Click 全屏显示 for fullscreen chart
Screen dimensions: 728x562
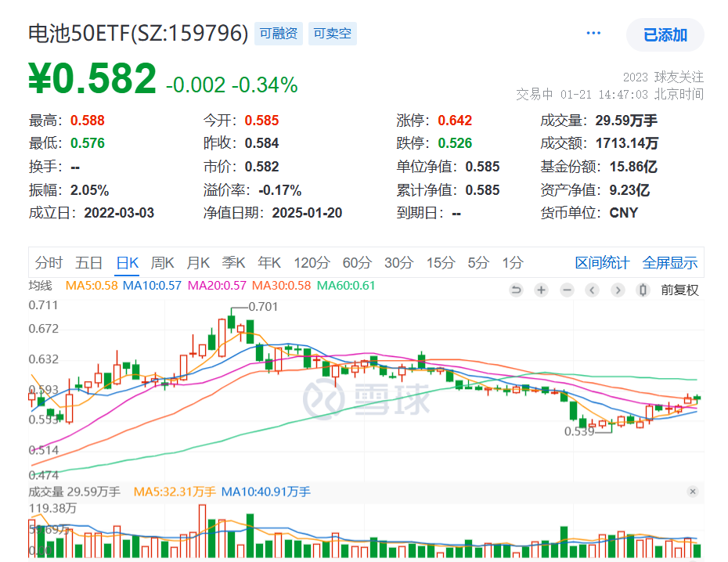pos(671,263)
